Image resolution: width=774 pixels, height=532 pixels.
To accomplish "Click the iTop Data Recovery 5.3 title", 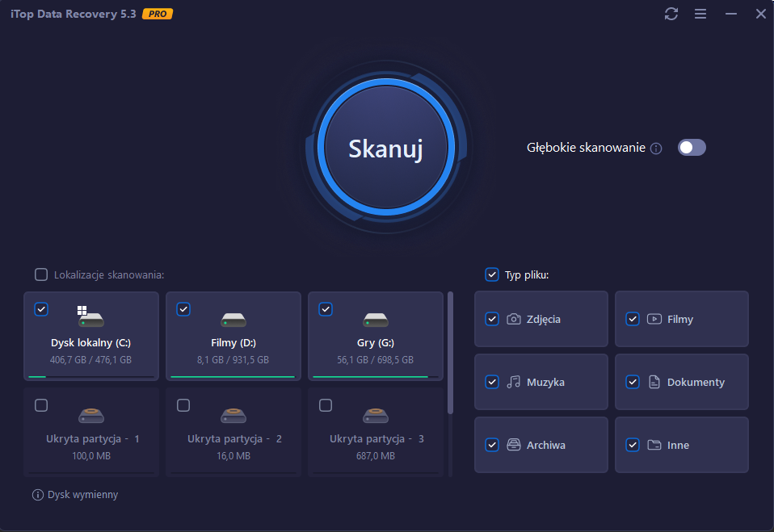I will 73,14.
